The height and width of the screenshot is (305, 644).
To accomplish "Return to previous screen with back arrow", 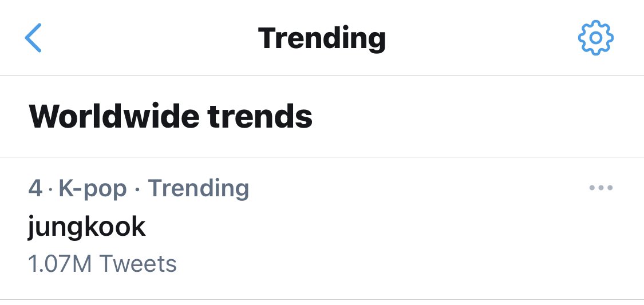I will 33,38.
